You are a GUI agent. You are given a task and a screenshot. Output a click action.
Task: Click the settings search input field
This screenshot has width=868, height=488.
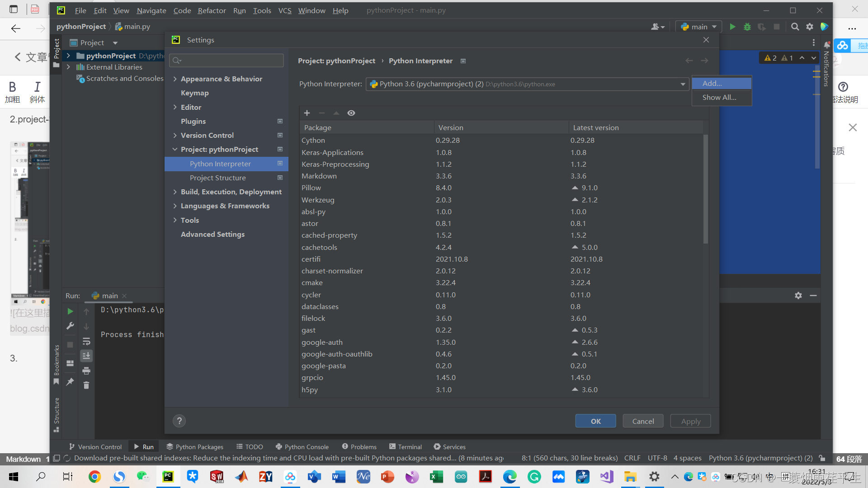pyautogui.click(x=226, y=61)
